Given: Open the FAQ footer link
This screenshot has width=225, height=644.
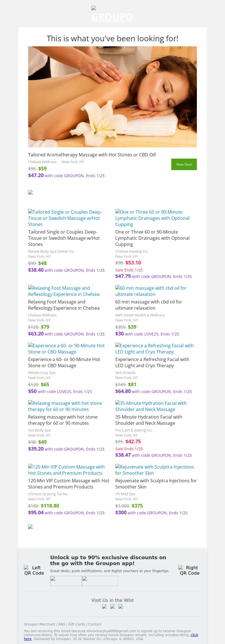Looking at the screenshot, I should [62, 624].
